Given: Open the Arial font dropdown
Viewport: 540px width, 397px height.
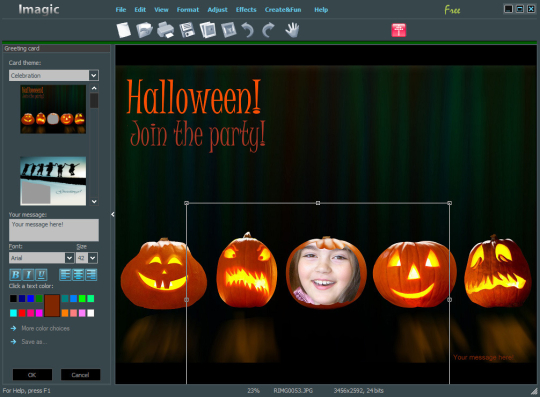Looking at the screenshot, I should click(69, 258).
